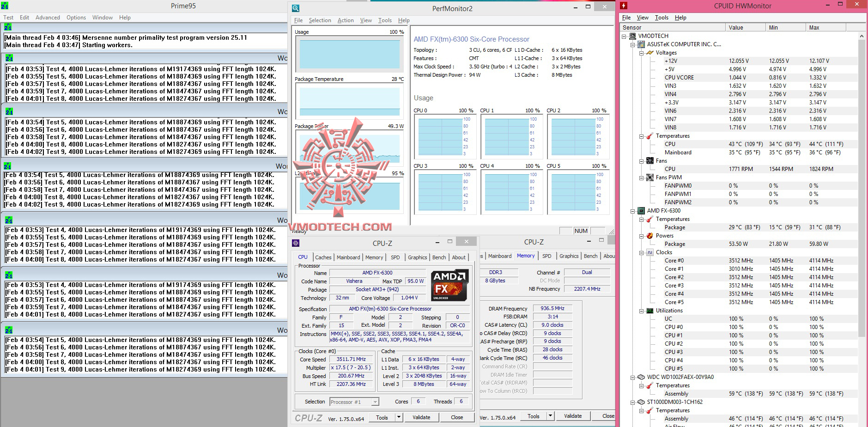The height and width of the screenshot is (427, 868).
Task: Click thermometer icon of Temperatures under AMD FX-6300
Action: click(x=650, y=219)
